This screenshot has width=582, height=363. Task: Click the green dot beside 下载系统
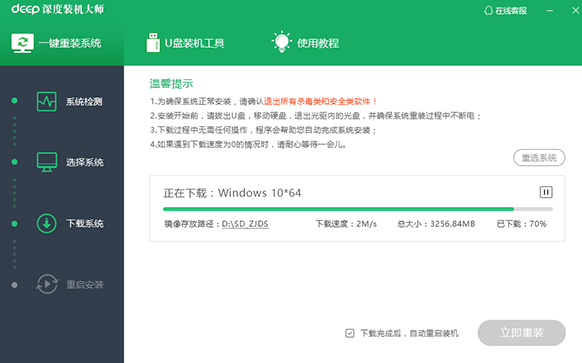click(14, 223)
